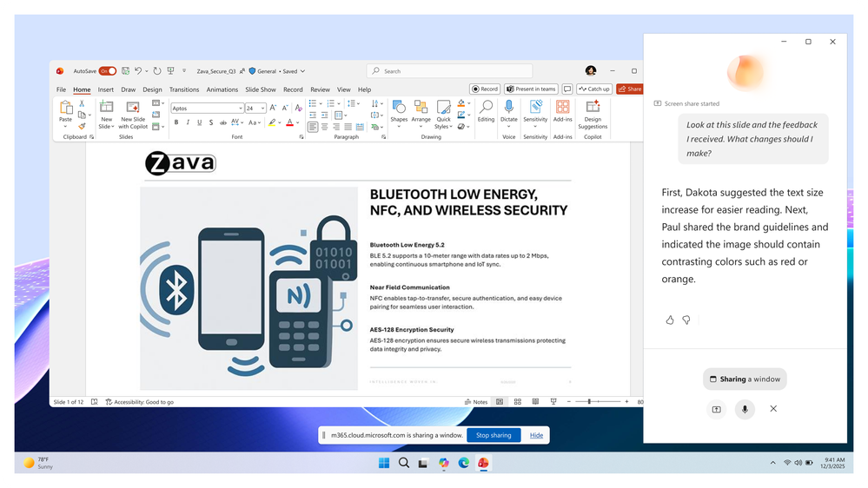Viewport: 868px width, 488px height.
Task: Click Present in Teams button
Action: click(x=531, y=89)
